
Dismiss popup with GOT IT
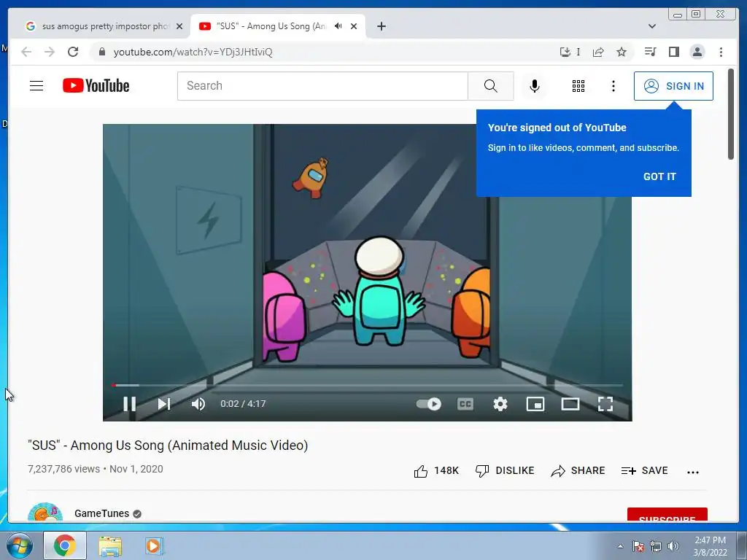tap(659, 176)
